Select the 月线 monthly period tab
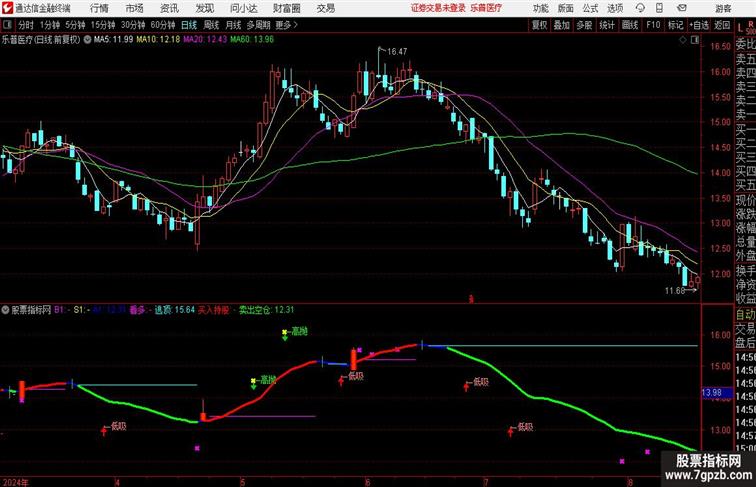Image resolution: width=756 pixels, height=487 pixels. 233,25
